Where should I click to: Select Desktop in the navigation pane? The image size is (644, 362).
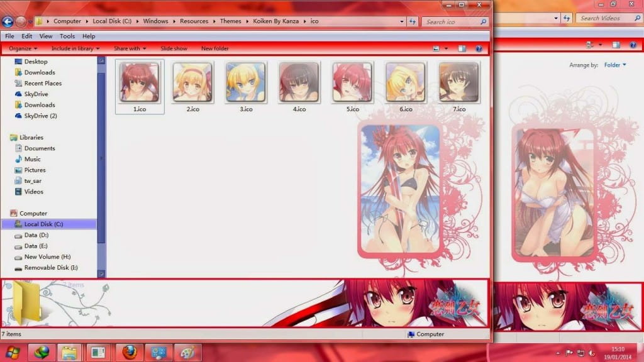[x=31, y=62]
